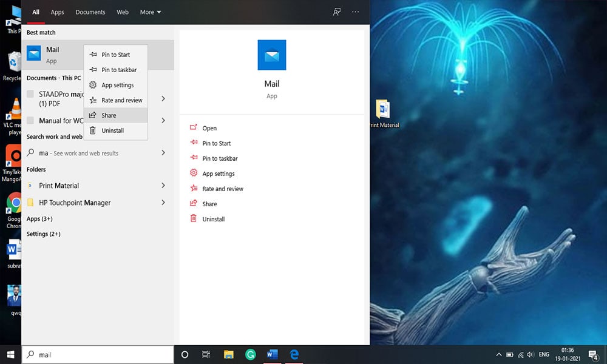The image size is (607, 364).
Task: Open the Action Center notifications icon
Action: click(592, 355)
